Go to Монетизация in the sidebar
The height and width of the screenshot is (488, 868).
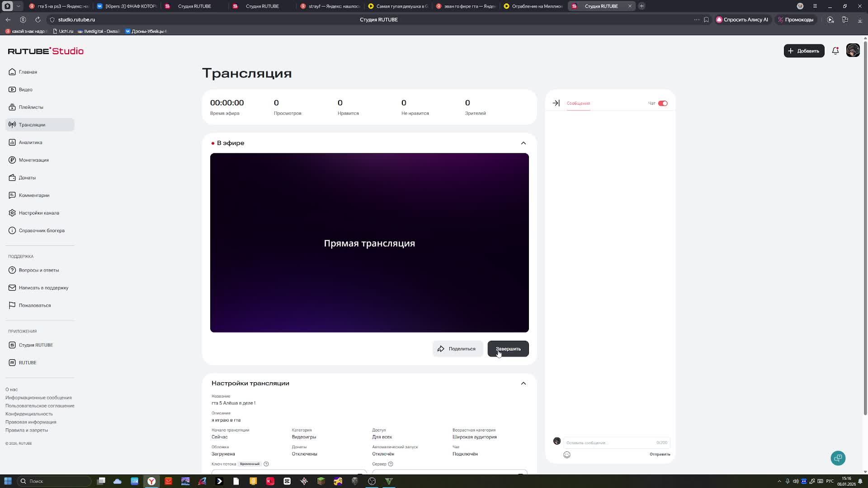point(33,160)
